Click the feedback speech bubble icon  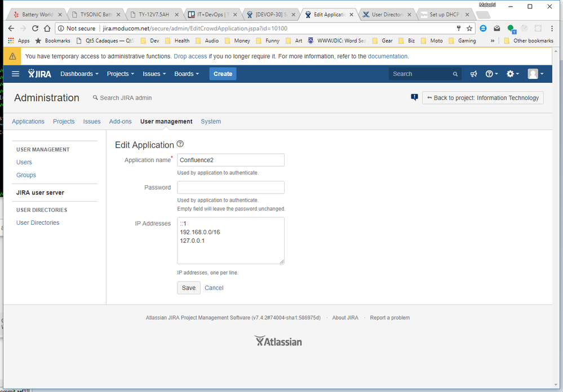pyautogui.click(x=414, y=97)
